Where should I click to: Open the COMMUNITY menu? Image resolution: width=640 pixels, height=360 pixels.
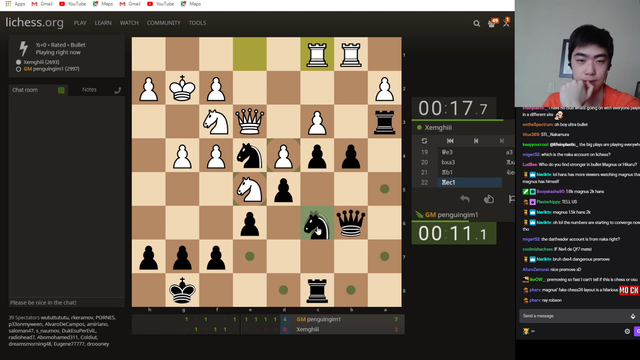[x=164, y=23]
